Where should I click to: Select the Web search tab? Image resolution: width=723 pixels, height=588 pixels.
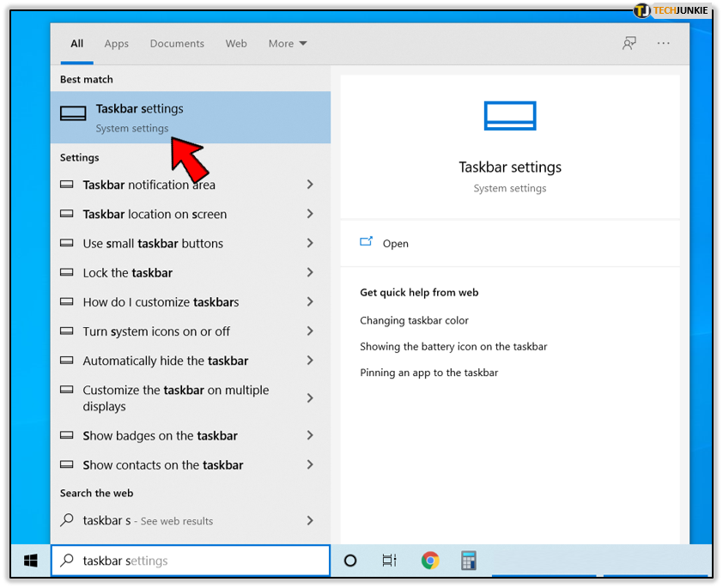point(236,44)
